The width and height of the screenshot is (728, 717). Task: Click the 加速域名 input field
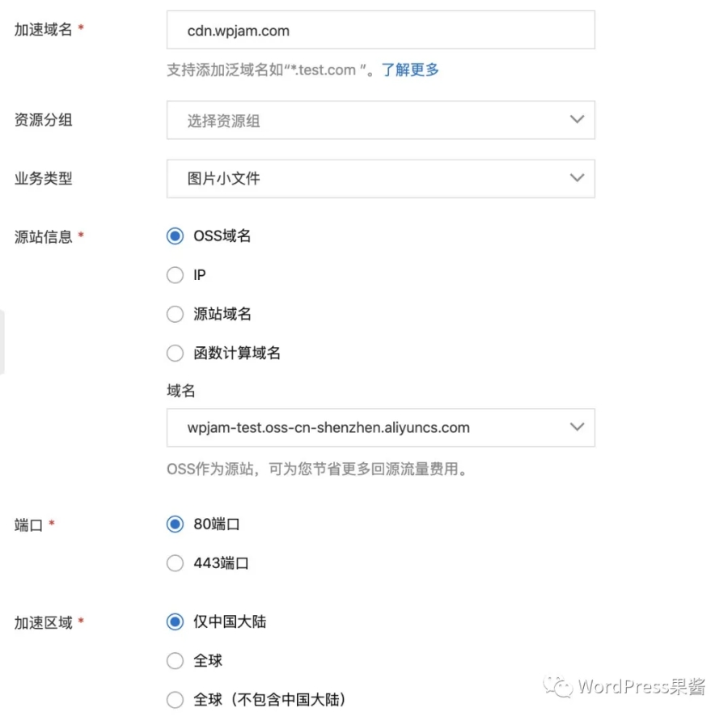click(x=380, y=31)
